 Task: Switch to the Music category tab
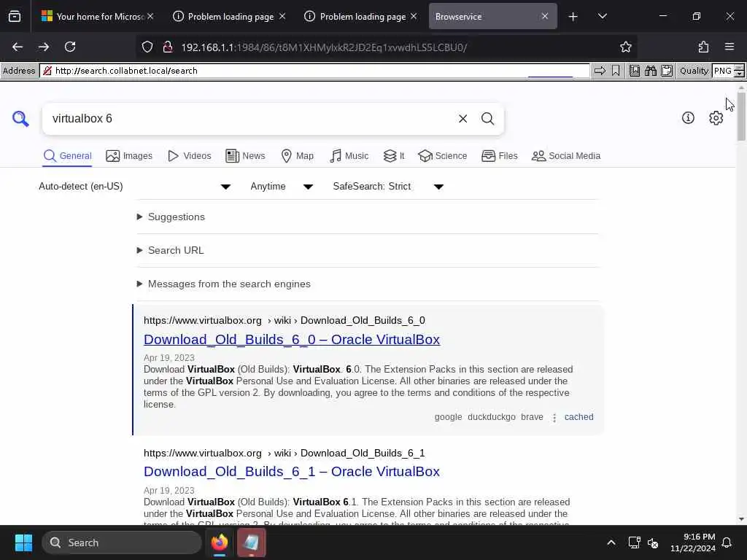coord(349,156)
